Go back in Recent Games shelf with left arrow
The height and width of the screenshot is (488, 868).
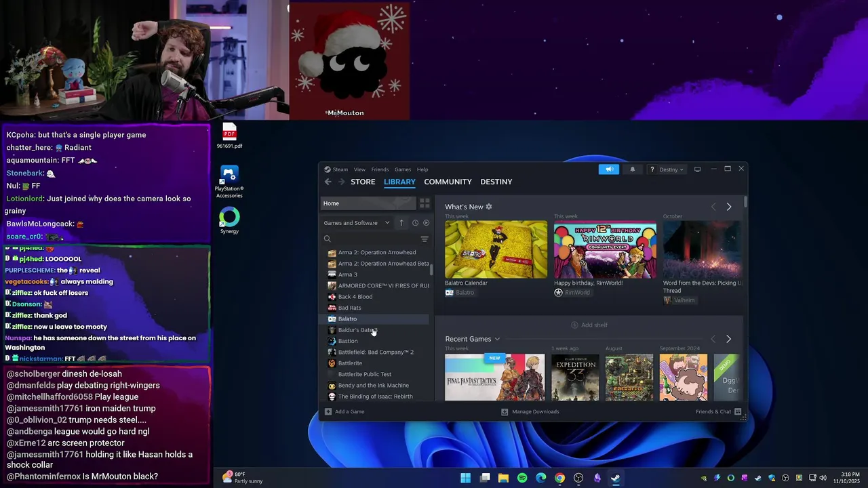(x=713, y=339)
